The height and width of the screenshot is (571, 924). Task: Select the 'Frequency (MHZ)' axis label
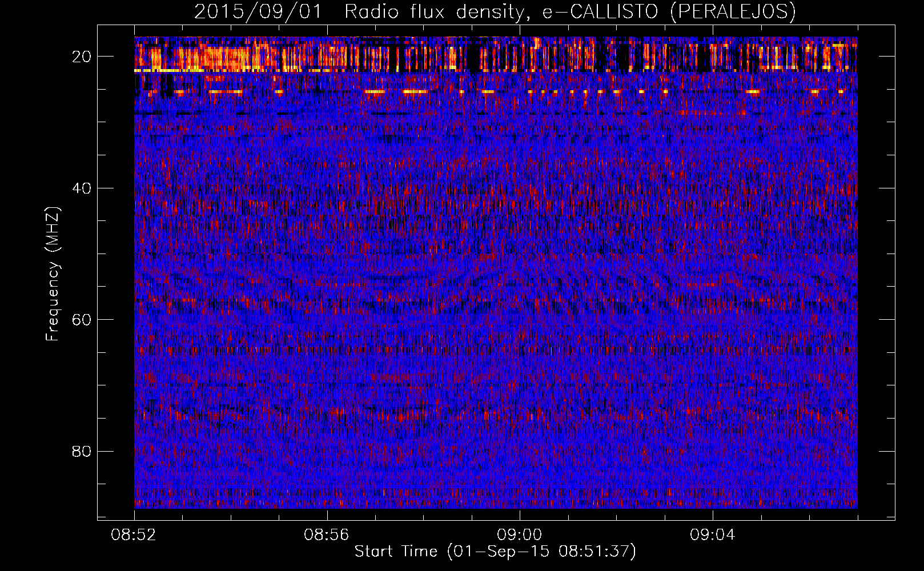[x=53, y=274]
